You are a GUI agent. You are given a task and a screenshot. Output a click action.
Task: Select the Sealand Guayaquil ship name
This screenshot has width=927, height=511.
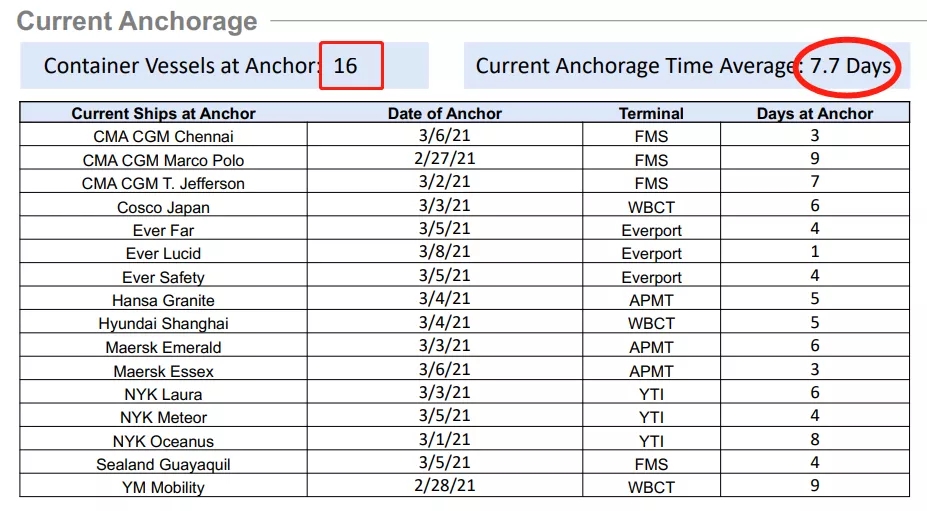coord(163,464)
